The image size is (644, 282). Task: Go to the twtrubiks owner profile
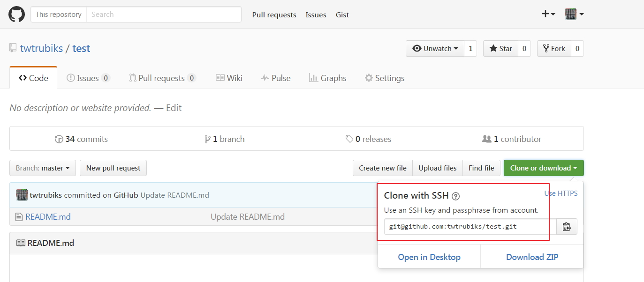41,48
